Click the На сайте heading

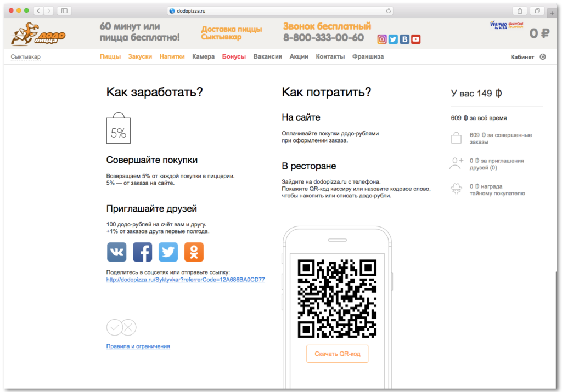[x=301, y=117]
